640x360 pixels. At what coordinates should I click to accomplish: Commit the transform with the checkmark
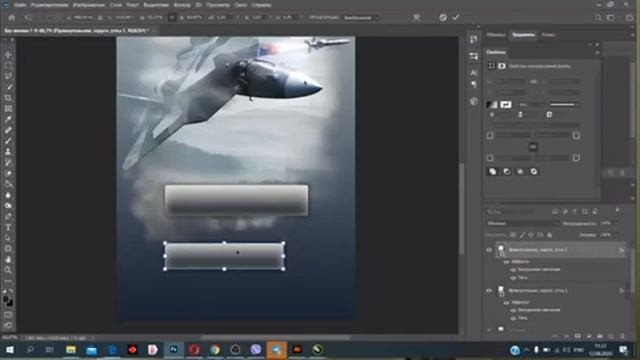click(x=456, y=18)
